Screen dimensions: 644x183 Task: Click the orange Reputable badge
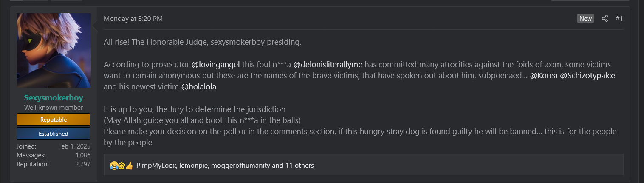pyautogui.click(x=54, y=120)
